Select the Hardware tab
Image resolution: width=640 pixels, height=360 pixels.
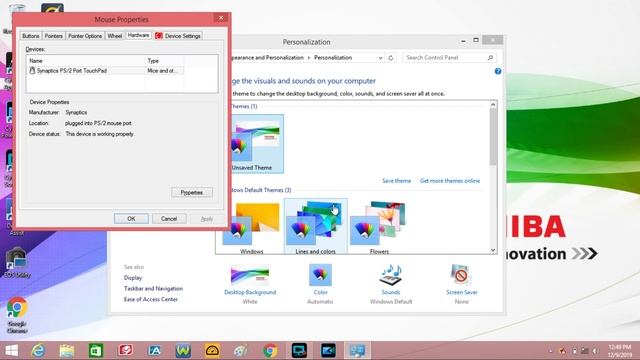[138, 36]
